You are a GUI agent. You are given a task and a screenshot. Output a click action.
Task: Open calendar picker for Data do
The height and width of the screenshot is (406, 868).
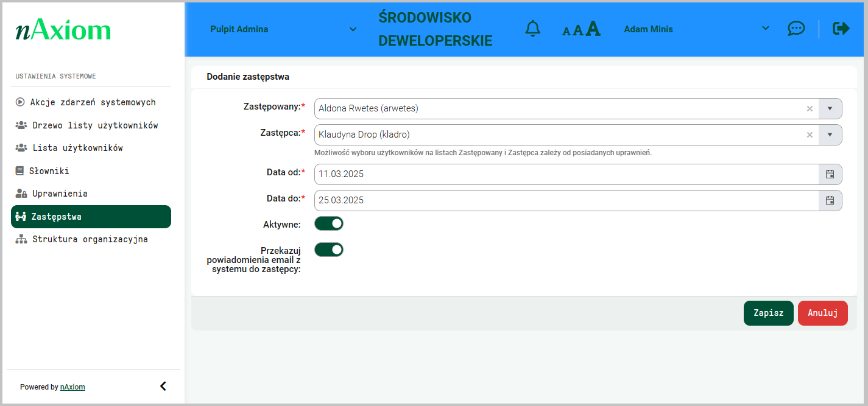(830, 200)
